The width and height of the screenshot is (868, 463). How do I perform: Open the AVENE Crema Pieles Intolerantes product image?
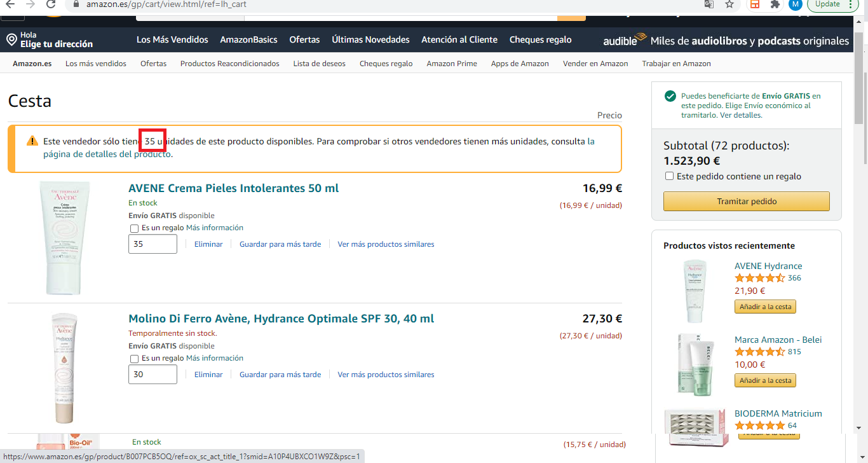click(64, 238)
